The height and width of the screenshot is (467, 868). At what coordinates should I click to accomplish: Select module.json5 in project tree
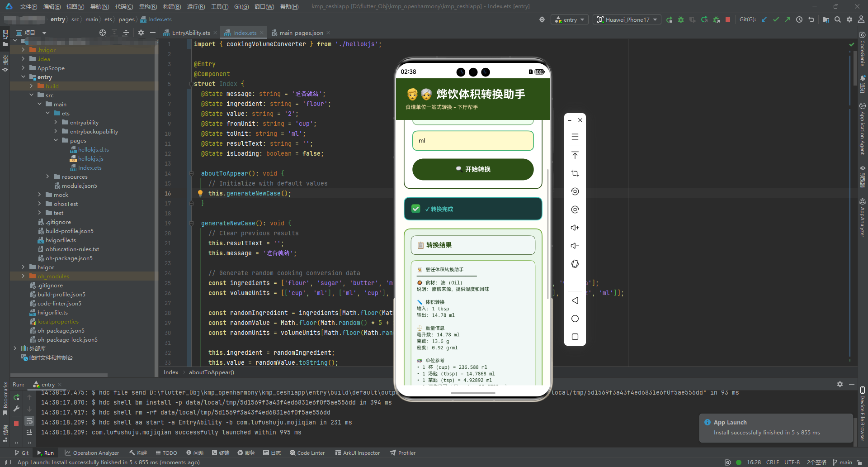pyautogui.click(x=79, y=186)
